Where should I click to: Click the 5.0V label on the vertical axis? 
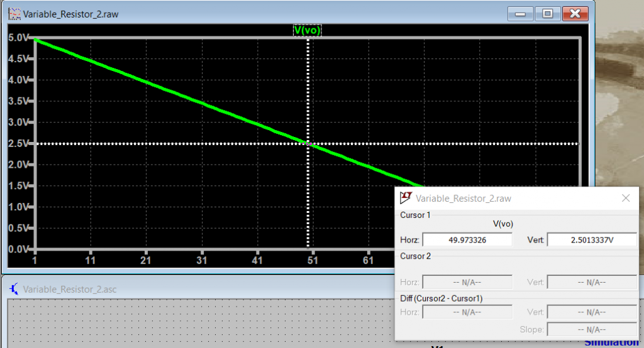pyautogui.click(x=17, y=38)
